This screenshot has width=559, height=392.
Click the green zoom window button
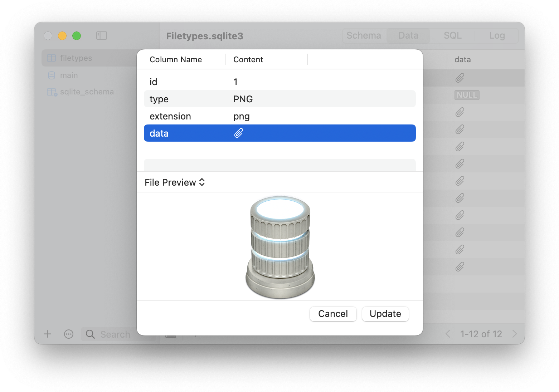[x=77, y=36]
